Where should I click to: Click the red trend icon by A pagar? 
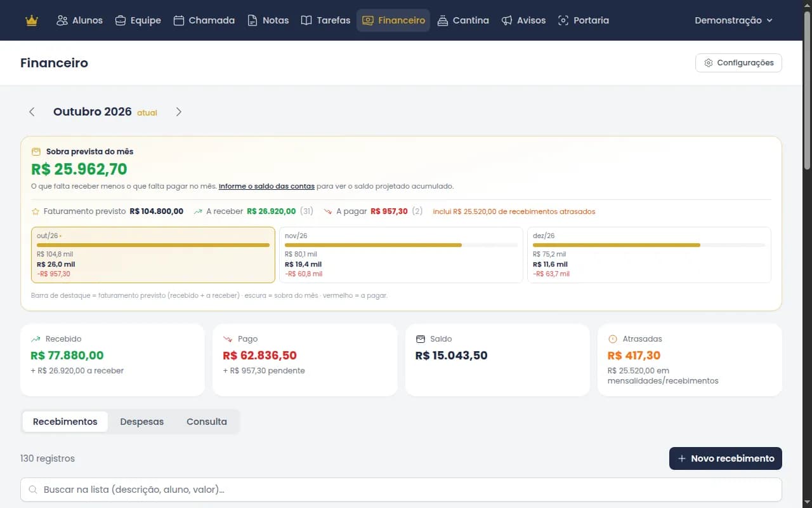point(328,211)
